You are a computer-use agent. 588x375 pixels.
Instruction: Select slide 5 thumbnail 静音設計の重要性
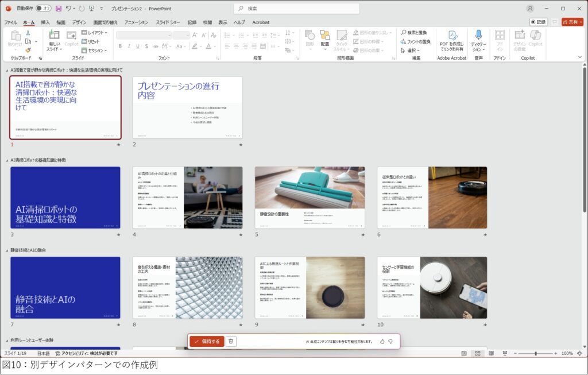(x=310, y=198)
